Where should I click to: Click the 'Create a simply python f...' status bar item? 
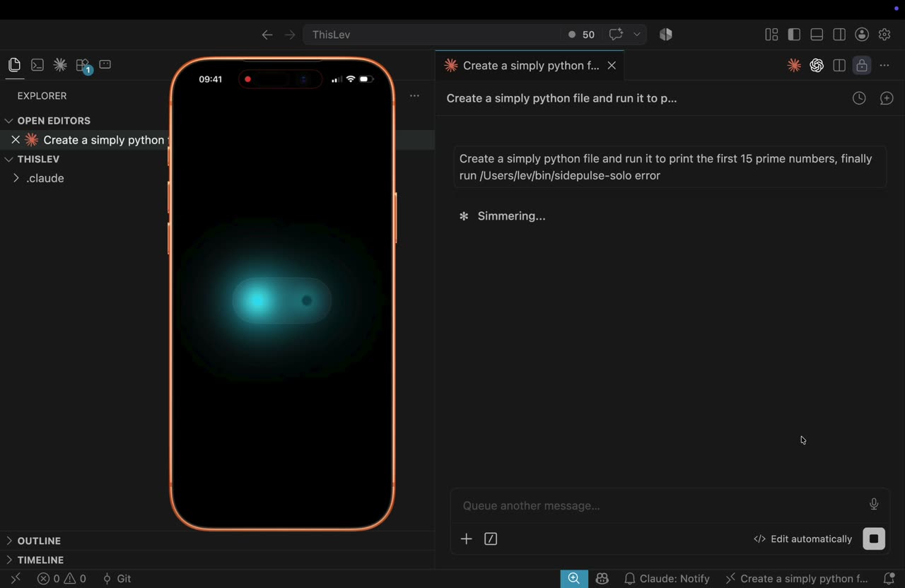point(797,579)
